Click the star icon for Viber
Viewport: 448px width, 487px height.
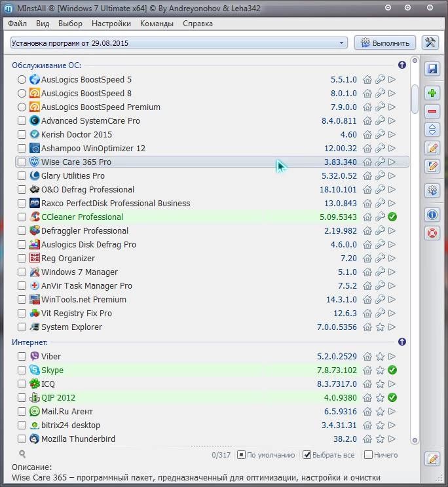point(380,356)
